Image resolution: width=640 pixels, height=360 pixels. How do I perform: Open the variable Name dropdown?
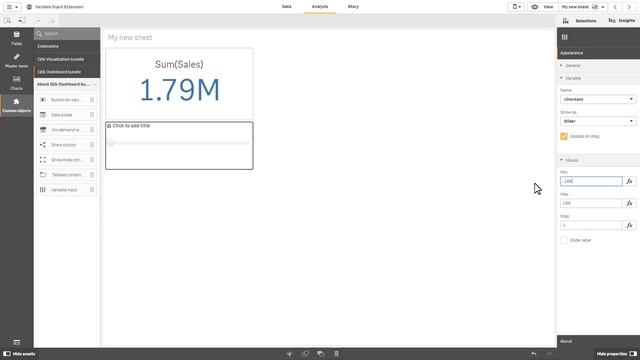(x=598, y=99)
